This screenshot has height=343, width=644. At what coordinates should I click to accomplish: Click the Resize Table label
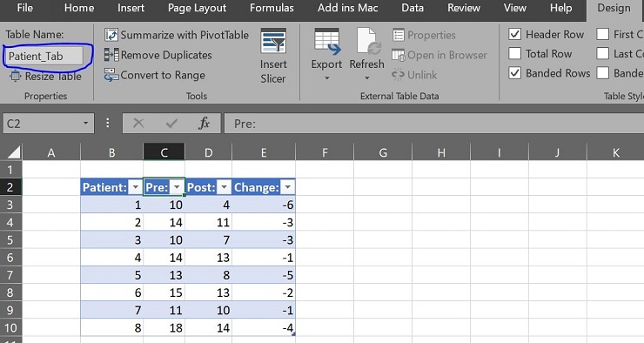click(53, 77)
